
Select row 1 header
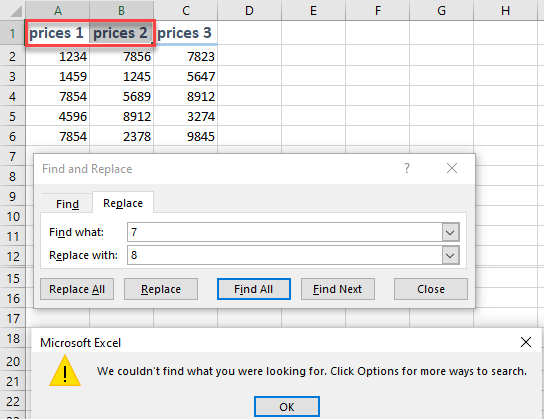click(x=12, y=33)
